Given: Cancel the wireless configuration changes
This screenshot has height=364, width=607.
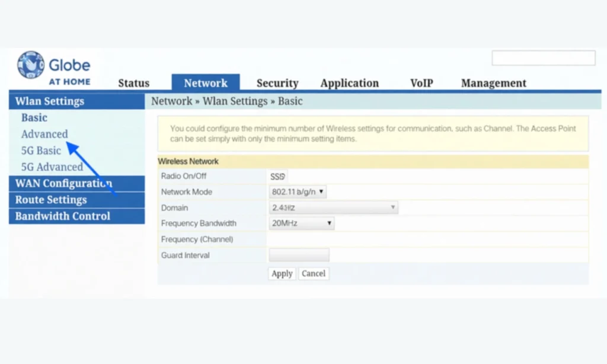Looking at the screenshot, I should point(314,273).
